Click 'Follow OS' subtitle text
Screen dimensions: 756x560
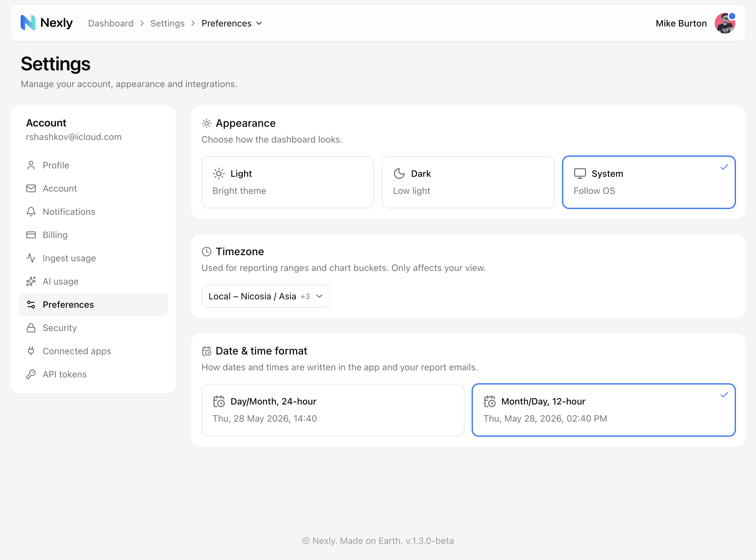tap(594, 191)
